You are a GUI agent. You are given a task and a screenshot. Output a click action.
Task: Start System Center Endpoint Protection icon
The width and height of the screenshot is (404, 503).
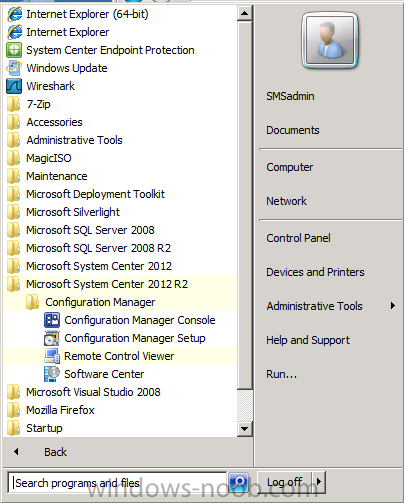(x=14, y=50)
